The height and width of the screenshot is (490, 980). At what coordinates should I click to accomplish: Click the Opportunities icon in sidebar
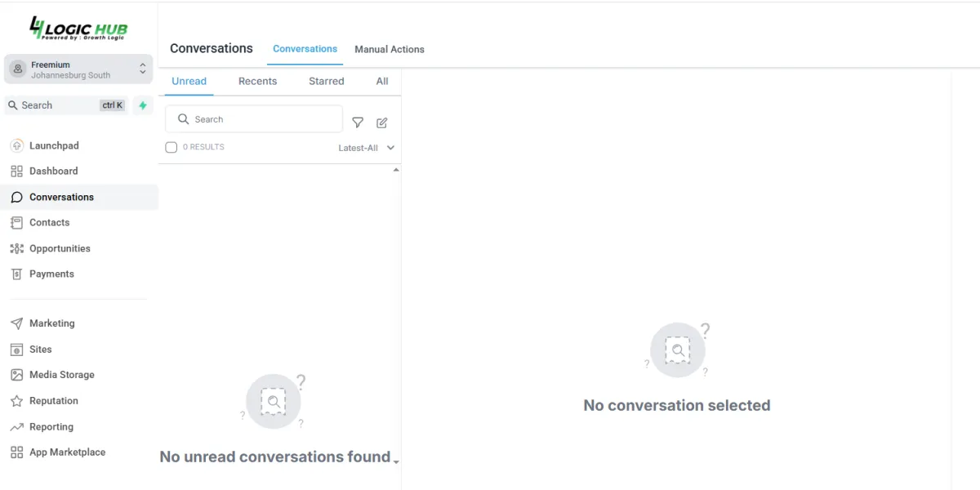click(x=16, y=248)
